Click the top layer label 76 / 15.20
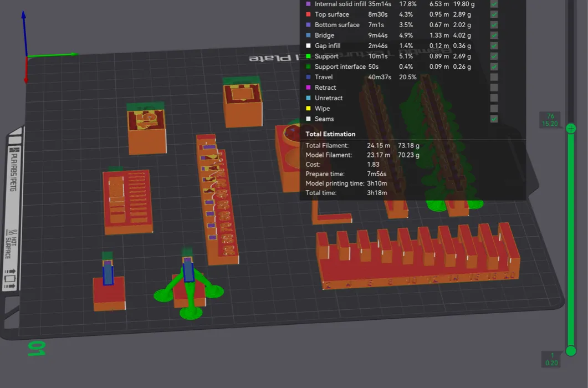Image resolution: width=588 pixels, height=388 pixels. [x=550, y=120]
